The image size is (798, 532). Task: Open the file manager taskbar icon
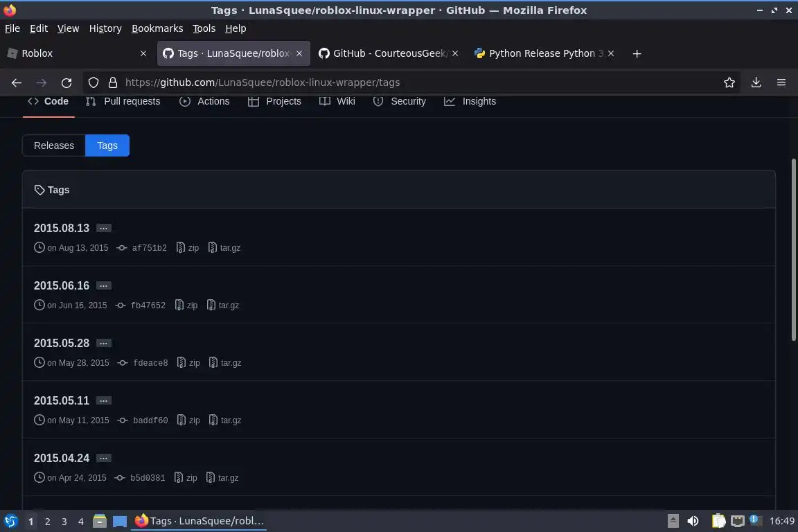coord(100,521)
